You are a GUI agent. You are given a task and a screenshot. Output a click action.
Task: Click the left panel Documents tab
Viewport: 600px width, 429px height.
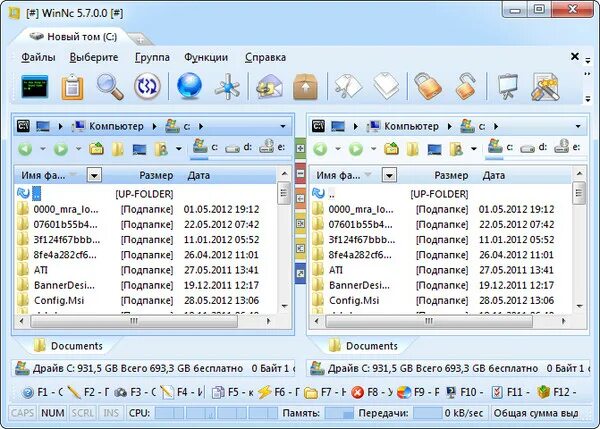[68, 346]
